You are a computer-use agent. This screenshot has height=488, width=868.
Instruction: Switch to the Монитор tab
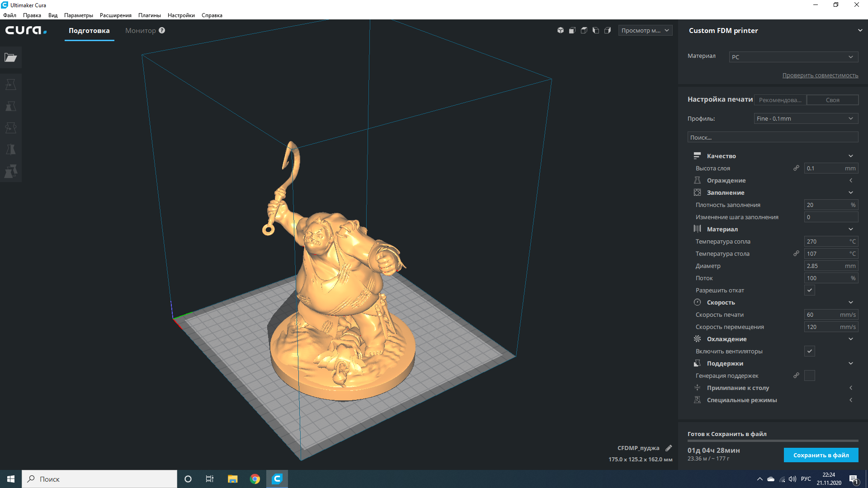(x=141, y=30)
